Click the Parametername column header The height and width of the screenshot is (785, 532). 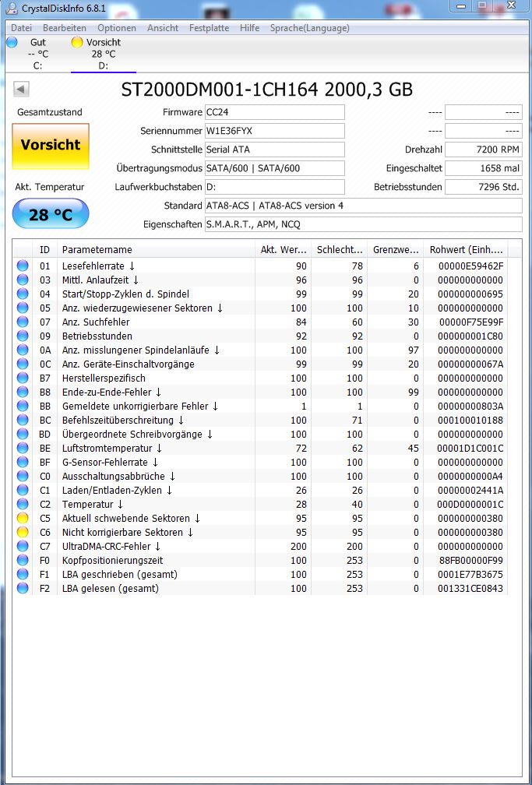click(x=156, y=249)
